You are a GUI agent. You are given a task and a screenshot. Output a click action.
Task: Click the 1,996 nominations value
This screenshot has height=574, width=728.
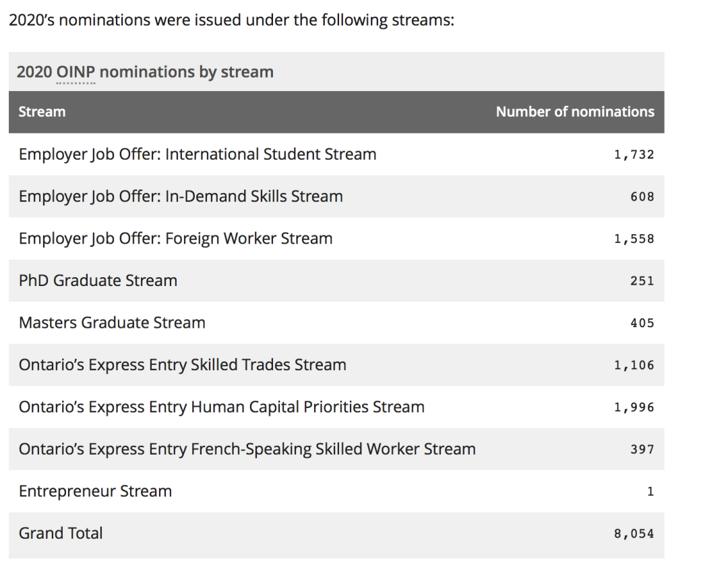point(633,407)
